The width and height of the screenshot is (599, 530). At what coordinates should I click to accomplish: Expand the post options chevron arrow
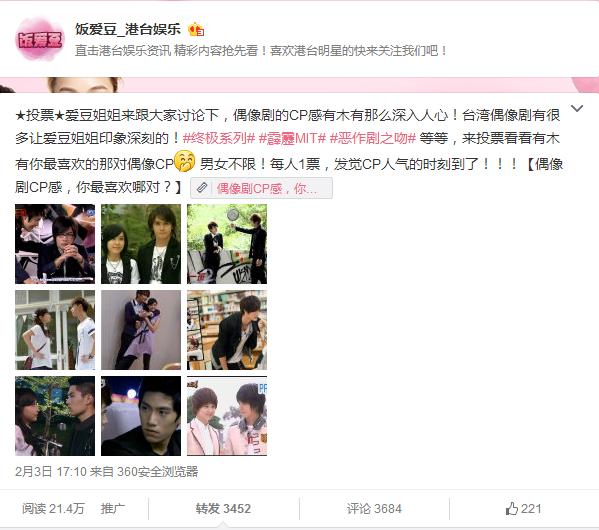click(x=577, y=109)
